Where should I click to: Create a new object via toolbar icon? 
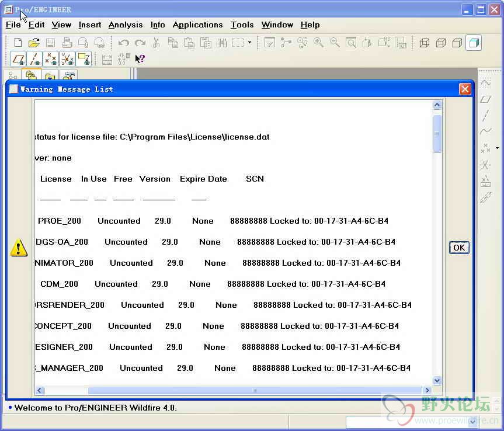coord(18,43)
